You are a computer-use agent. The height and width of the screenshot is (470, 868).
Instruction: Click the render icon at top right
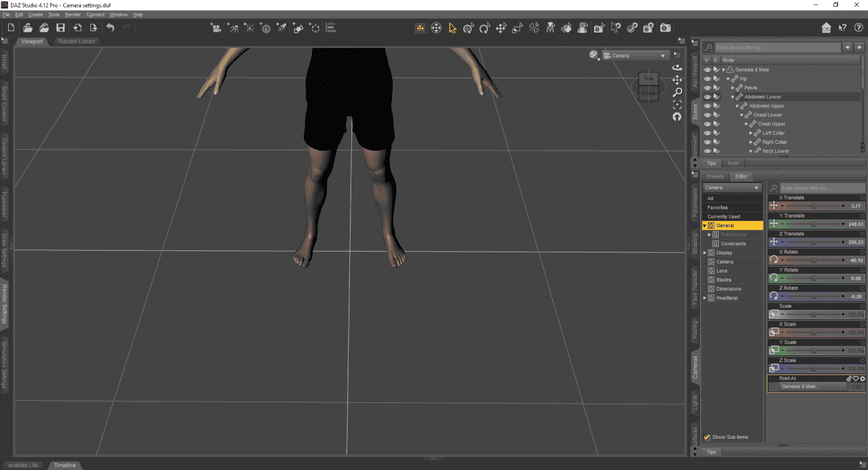[665, 28]
